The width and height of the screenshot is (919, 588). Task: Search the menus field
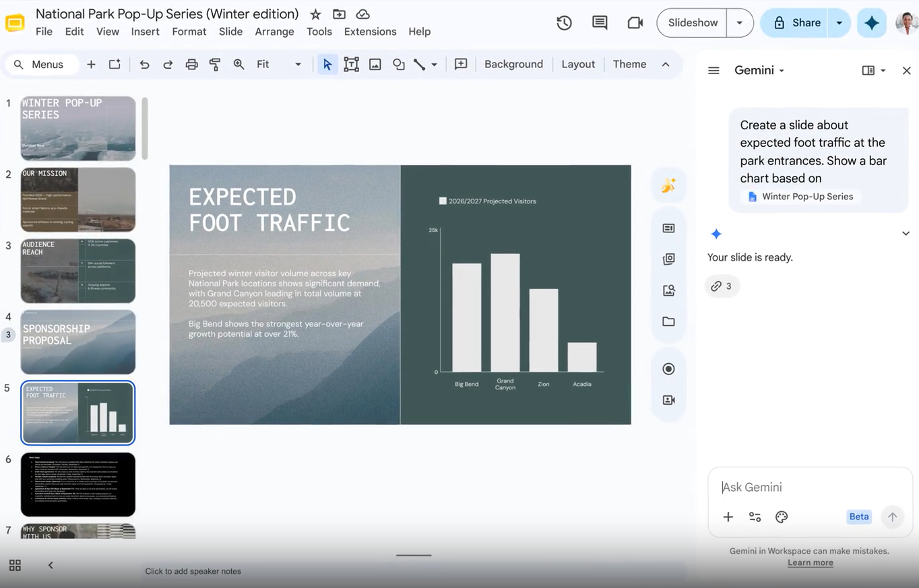41,65
